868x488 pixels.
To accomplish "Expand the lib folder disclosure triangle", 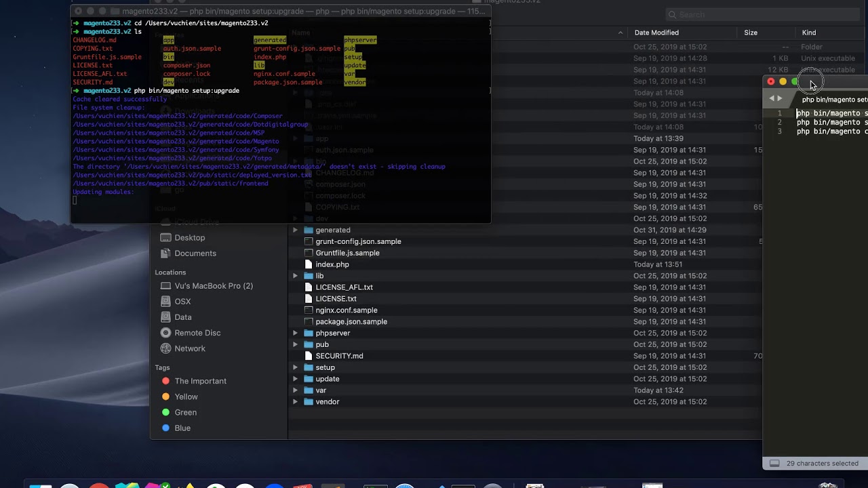I will click(x=295, y=276).
